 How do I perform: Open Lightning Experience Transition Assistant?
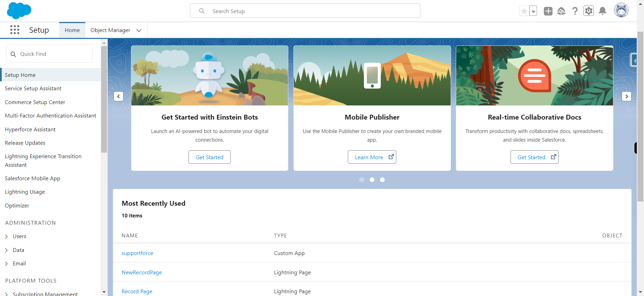(43, 161)
